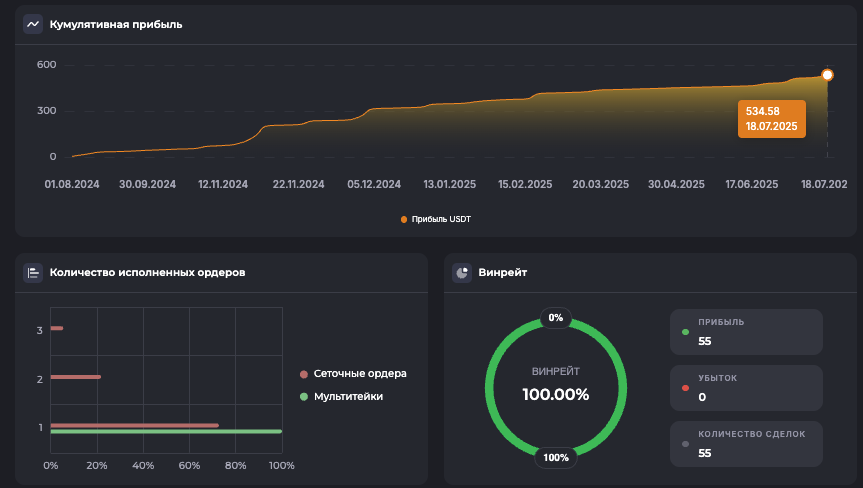
Task: Open the Убыток 0 stat card
Action: coord(746,388)
